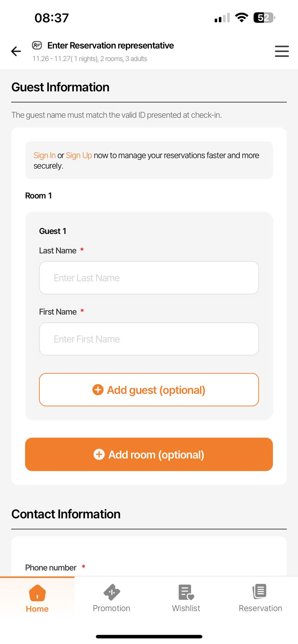Tap the Promotion ticket icon
298x644 pixels.
point(112,592)
